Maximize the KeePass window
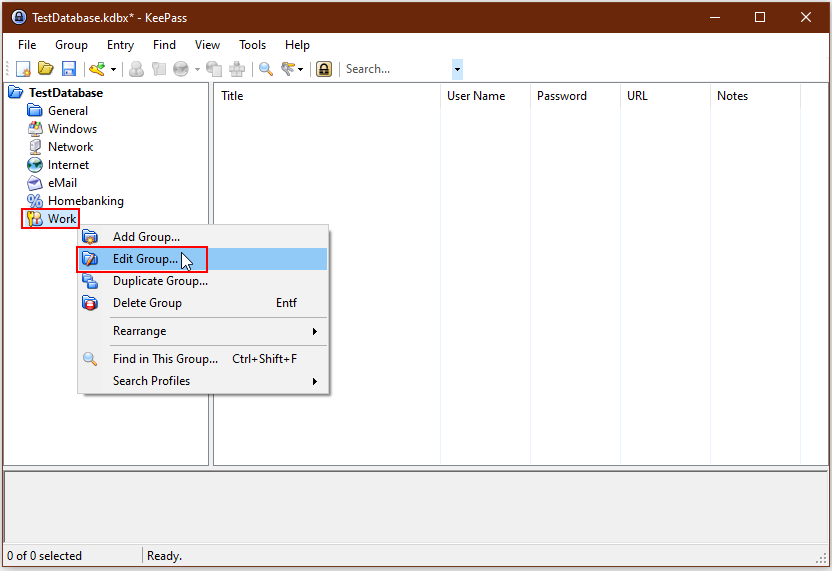832x571 pixels. tap(760, 17)
